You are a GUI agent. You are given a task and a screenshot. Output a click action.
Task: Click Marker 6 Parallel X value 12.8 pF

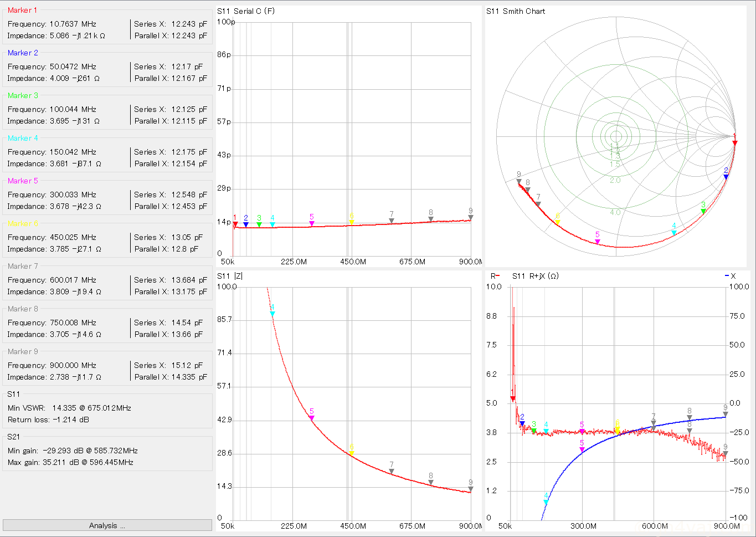tap(184, 249)
